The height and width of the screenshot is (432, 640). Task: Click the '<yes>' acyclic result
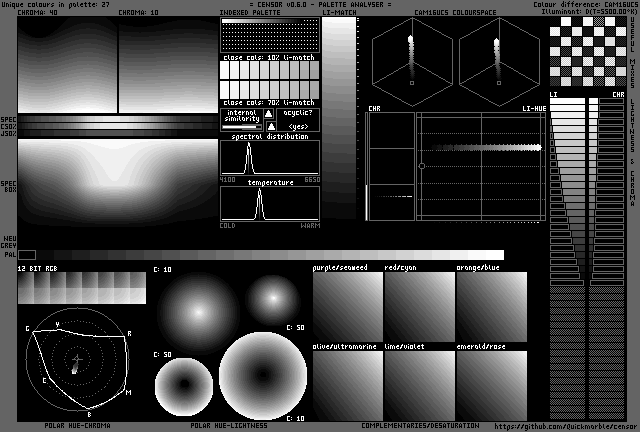(298, 127)
